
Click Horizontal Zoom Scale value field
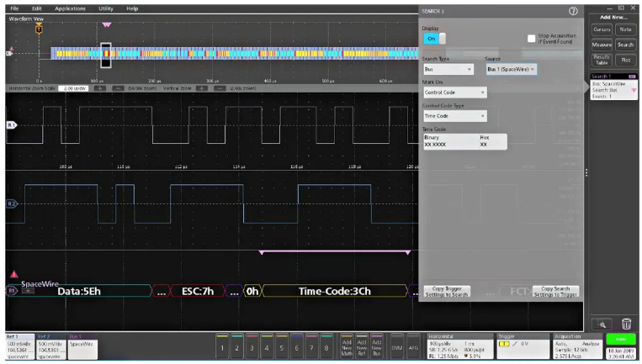coord(73,88)
